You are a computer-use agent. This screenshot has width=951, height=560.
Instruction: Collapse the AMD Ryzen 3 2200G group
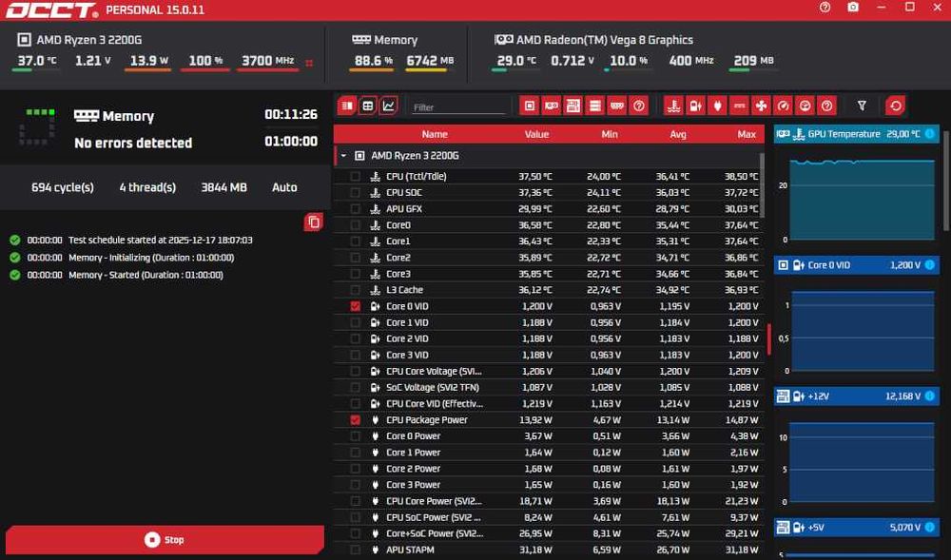coord(343,156)
